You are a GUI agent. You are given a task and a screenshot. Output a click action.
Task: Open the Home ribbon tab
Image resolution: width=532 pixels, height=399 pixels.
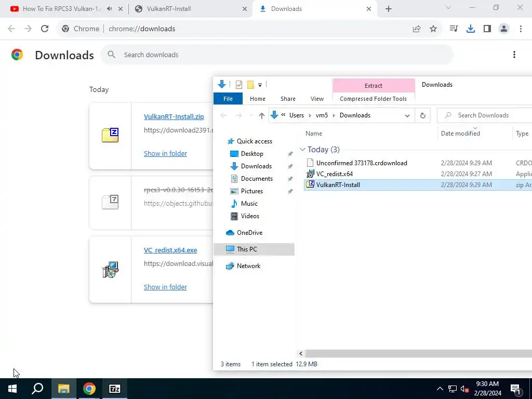click(258, 99)
